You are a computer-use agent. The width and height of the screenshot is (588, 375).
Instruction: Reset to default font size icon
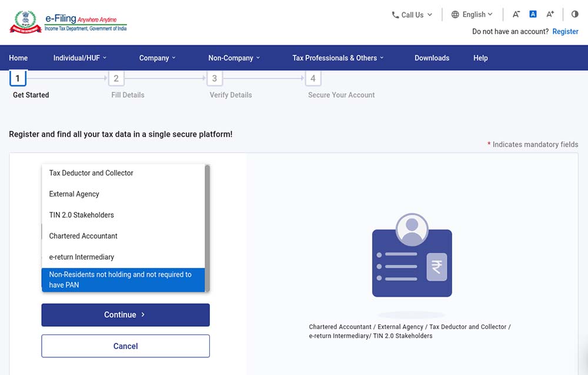click(533, 14)
